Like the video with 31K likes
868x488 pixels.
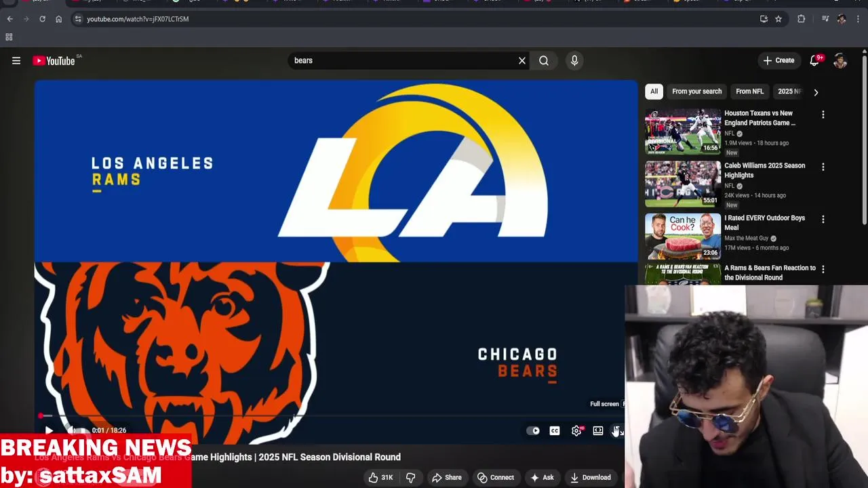pos(380,477)
